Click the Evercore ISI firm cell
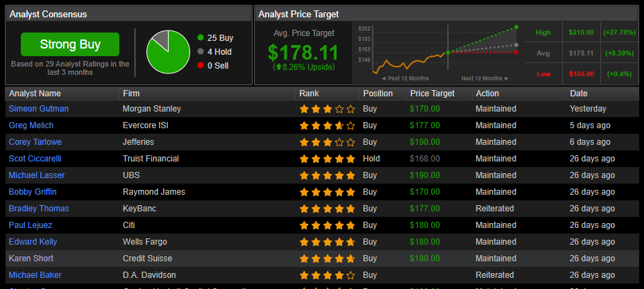 tap(146, 125)
